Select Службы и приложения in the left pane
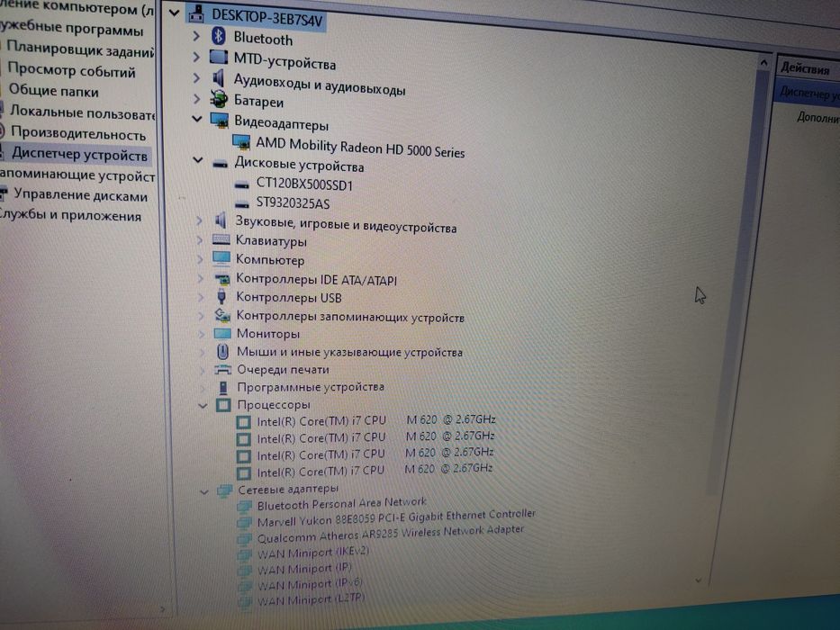This screenshot has width=840, height=630. (x=70, y=215)
